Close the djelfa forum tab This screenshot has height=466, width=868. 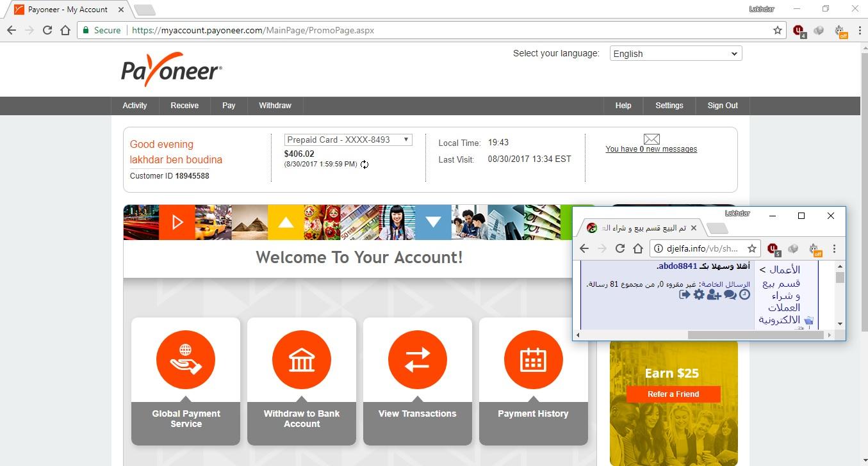coord(693,228)
